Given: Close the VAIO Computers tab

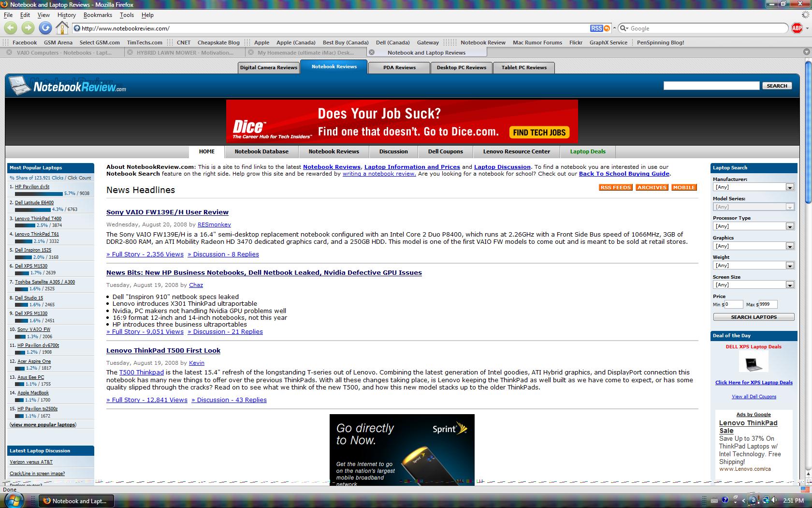Looking at the screenshot, I should pyautogui.click(x=9, y=52).
